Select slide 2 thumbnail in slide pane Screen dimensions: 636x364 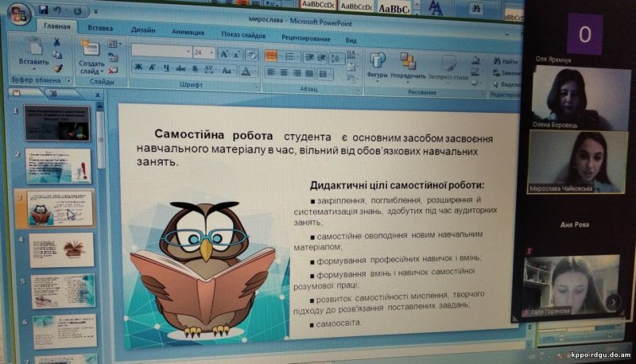coord(58,166)
